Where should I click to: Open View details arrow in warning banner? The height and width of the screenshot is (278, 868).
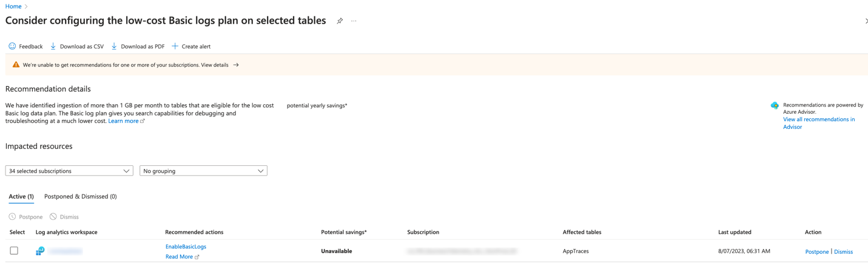pyautogui.click(x=236, y=65)
